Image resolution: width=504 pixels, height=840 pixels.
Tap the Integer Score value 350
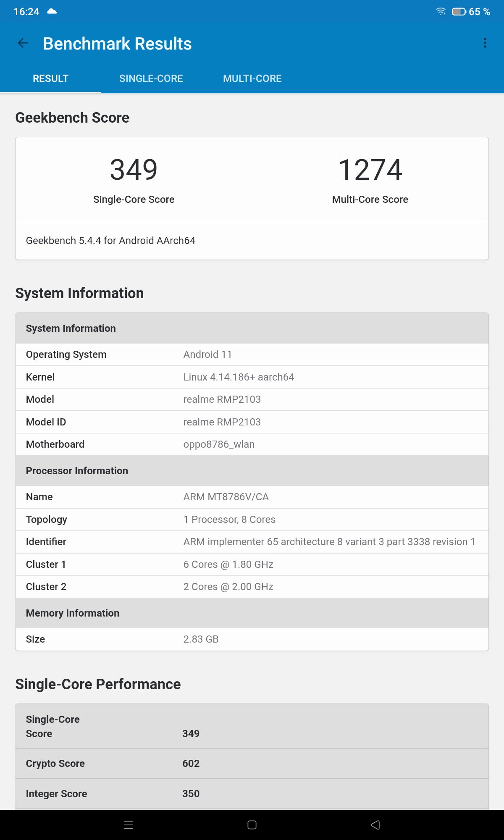click(x=191, y=794)
